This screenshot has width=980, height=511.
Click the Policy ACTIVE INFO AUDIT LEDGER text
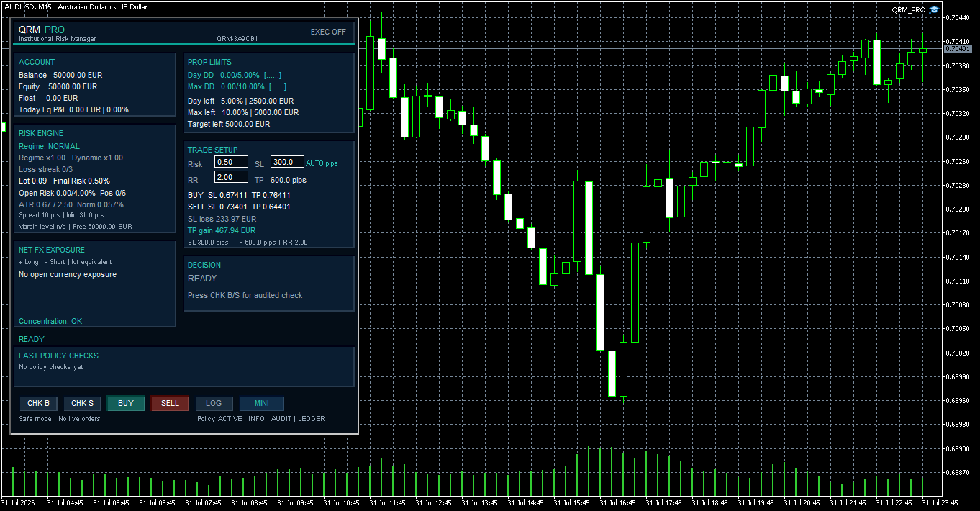point(261,418)
